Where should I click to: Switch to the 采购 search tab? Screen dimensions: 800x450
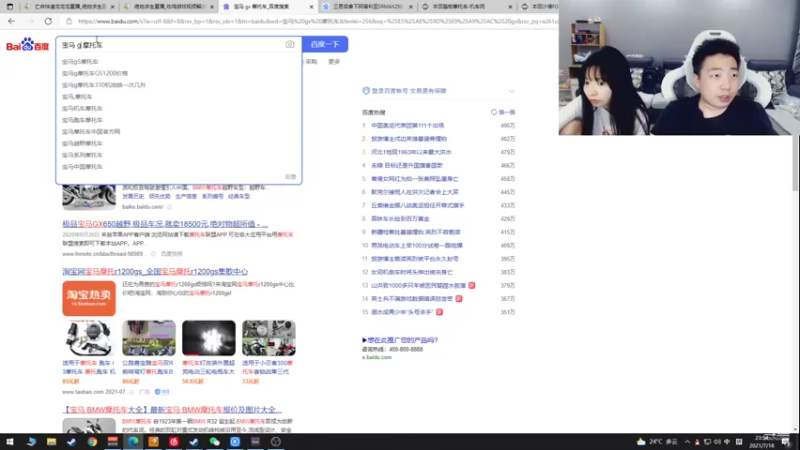[x=311, y=62]
